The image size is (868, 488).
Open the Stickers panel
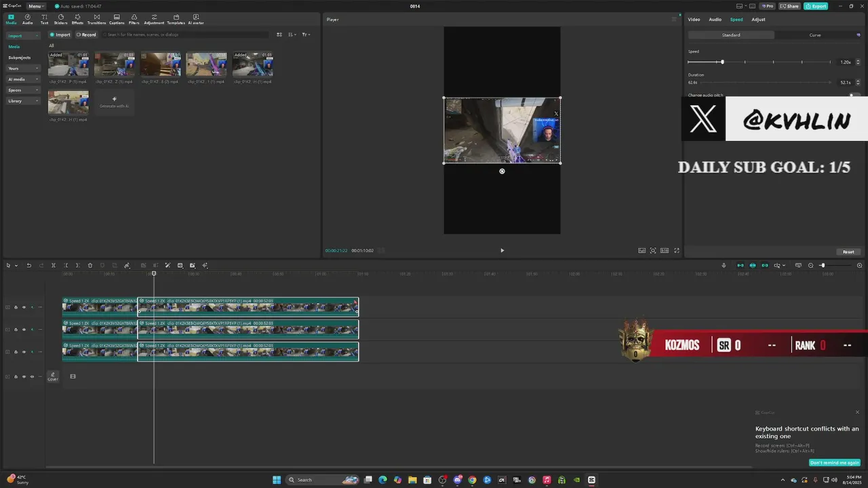pyautogui.click(x=61, y=20)
